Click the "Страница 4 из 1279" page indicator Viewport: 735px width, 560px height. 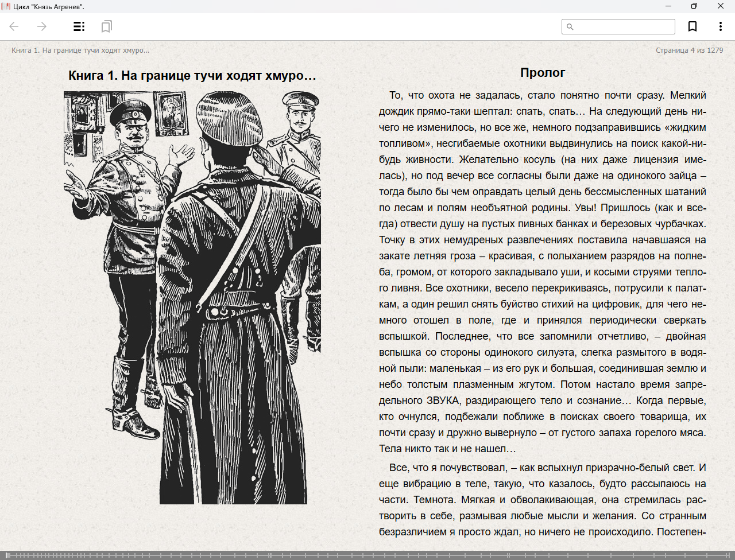(x=689, y=50)
